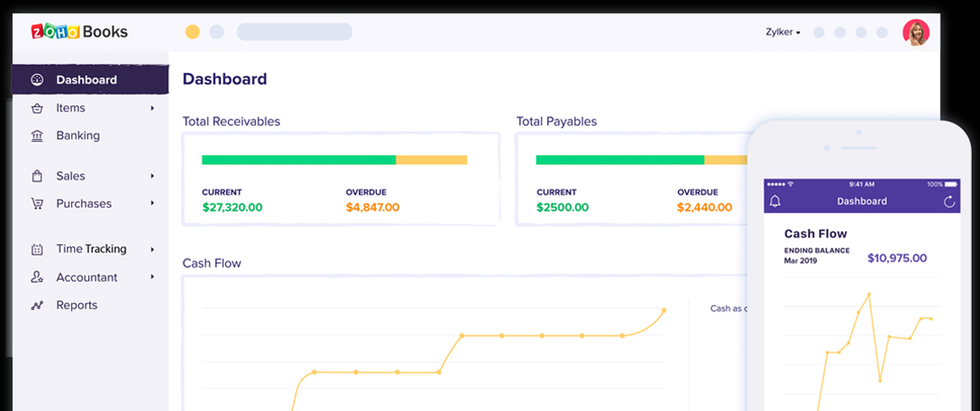Click the Sales shopping bag icon

click(37, 177)
